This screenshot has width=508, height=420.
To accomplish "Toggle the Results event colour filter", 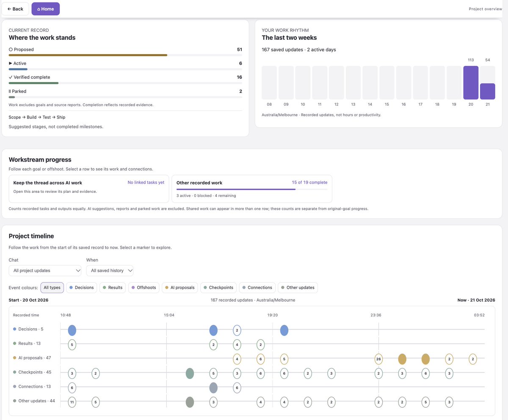I will point(113,288).
